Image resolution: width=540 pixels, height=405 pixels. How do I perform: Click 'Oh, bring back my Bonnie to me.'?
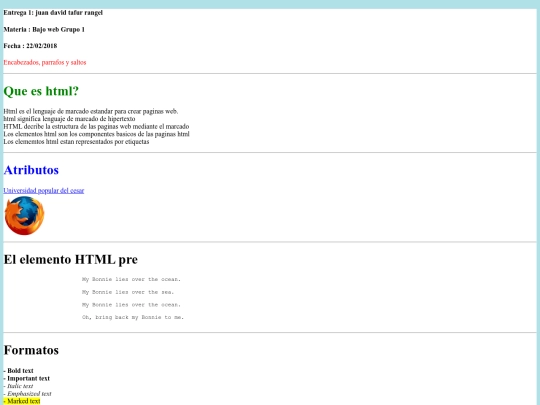(x=133, y=317)
